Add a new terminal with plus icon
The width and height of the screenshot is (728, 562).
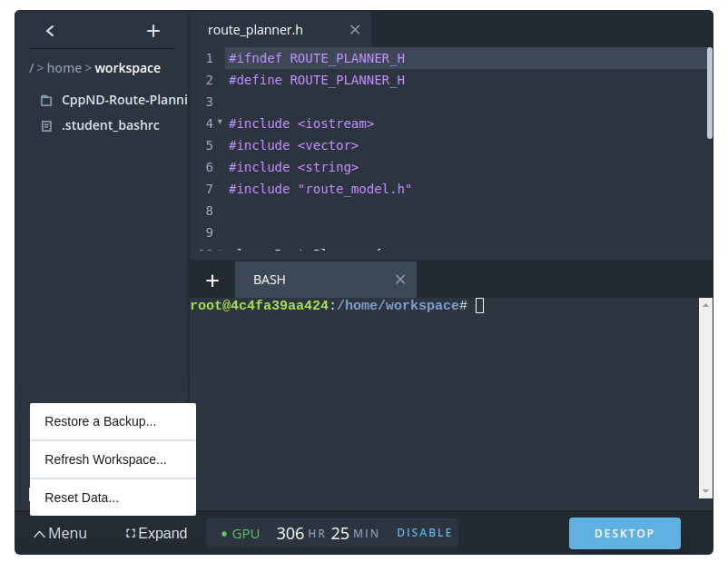click(212, 281)
